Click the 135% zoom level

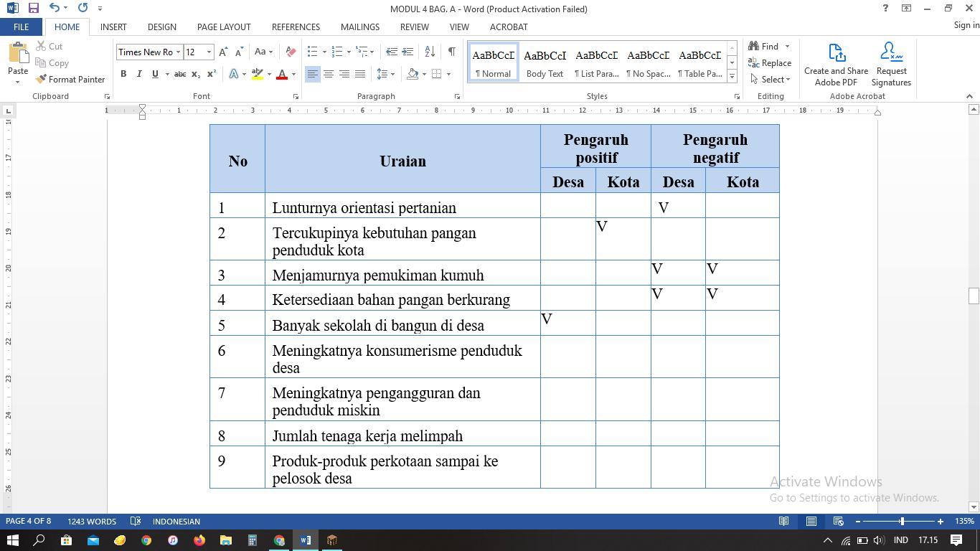click(964, 522)
